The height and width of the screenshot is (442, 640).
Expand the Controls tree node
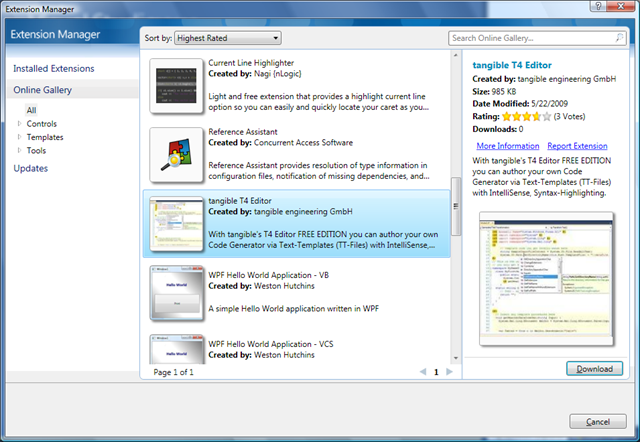click(30, 123)
